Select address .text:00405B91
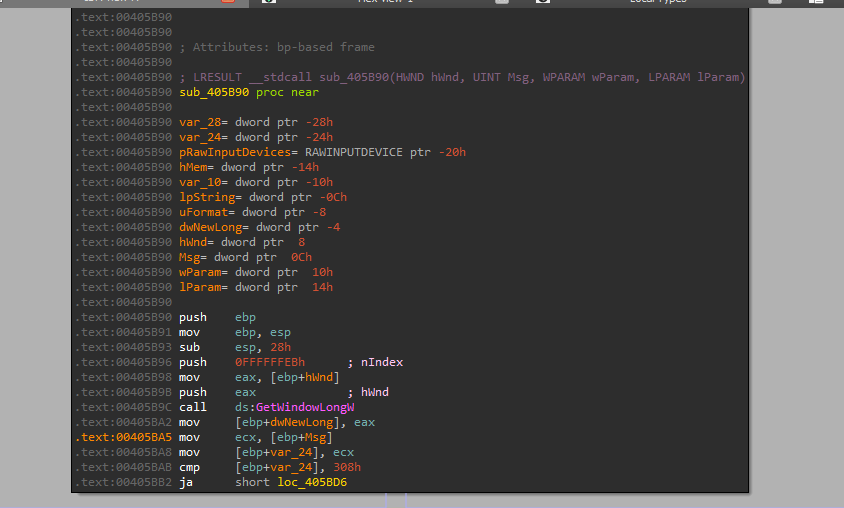This screenshot has height=508, width=844. coord(123,333)
